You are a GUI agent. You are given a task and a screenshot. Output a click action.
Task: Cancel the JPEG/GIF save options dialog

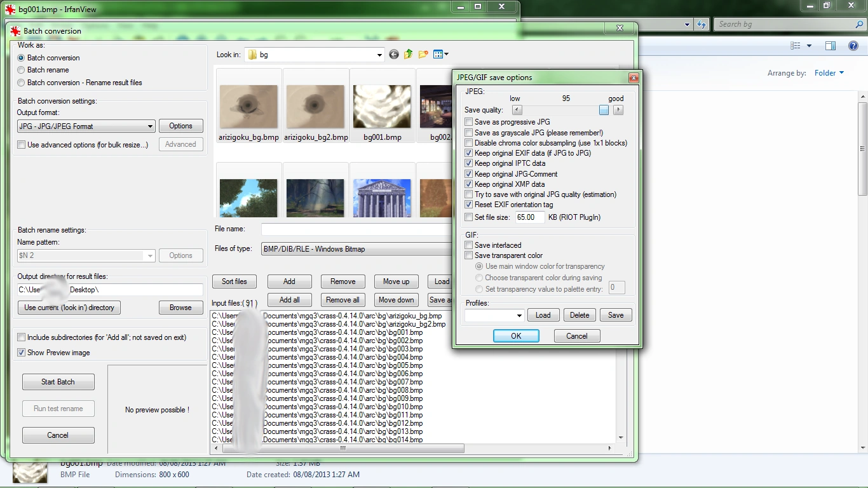[577, 336]
